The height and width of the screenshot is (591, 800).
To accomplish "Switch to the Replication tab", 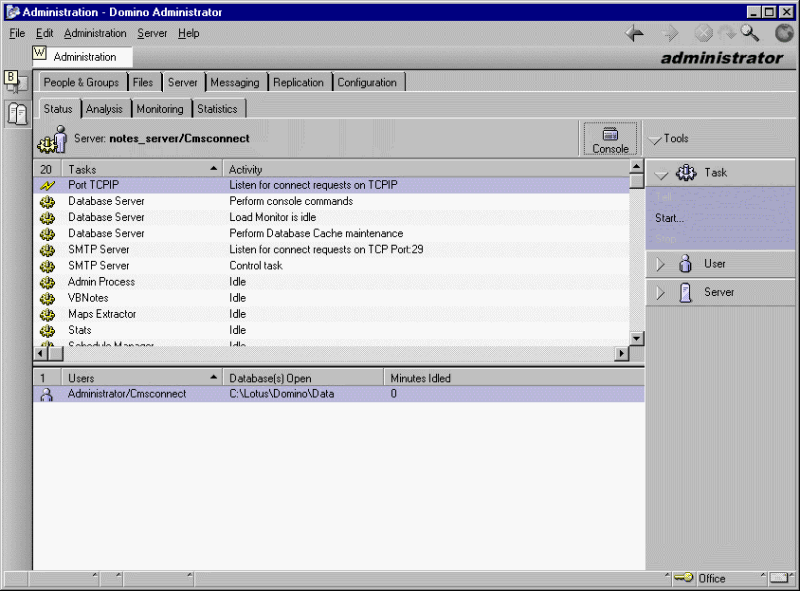I will (298, 83).
